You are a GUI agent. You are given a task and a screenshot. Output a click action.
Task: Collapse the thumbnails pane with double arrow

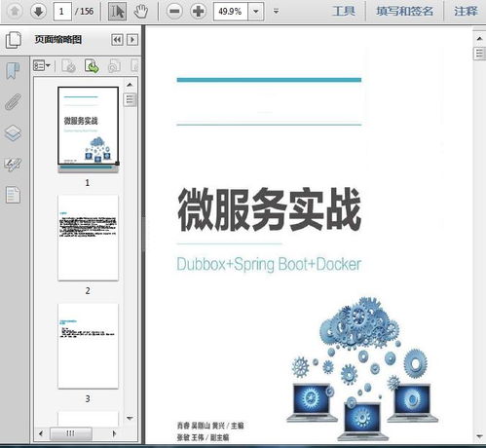117,40
